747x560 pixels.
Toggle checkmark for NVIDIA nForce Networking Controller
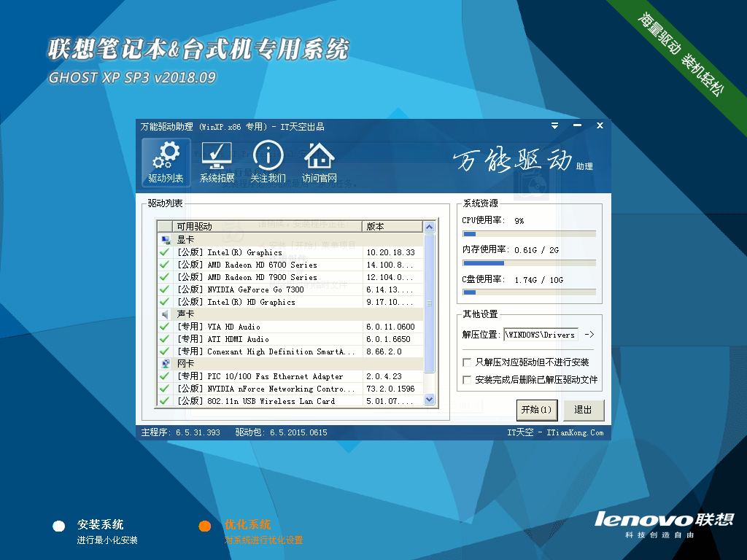[164, 389]
